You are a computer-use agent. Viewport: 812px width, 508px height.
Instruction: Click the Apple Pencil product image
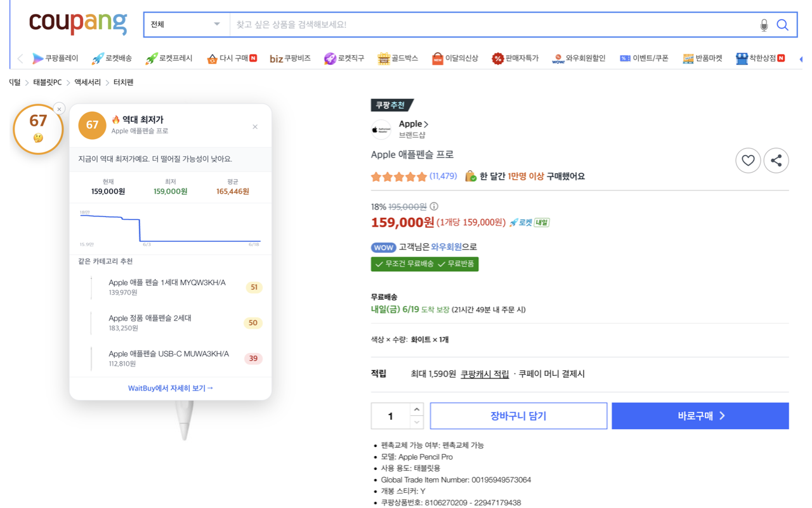click(185, 420)
